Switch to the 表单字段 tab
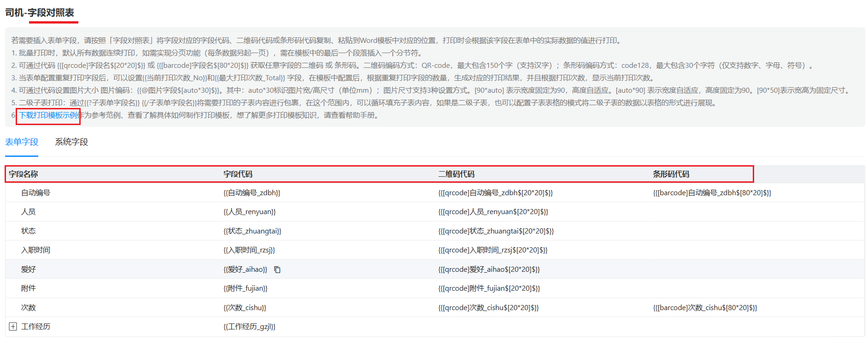 point(22,142)
